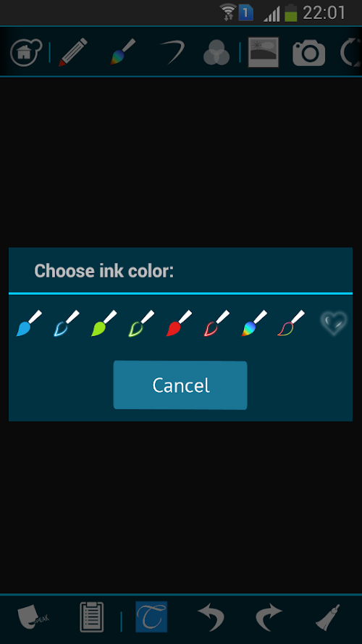Open the camera capture icon
Image resolution: width=362 pixels, height=644 pixels.
[308, 53]
